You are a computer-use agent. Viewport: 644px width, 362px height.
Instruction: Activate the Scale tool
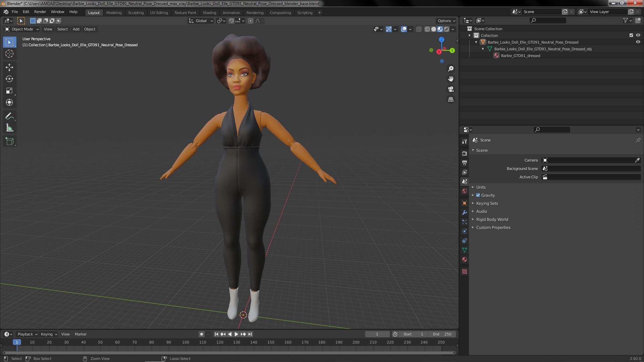9,91
